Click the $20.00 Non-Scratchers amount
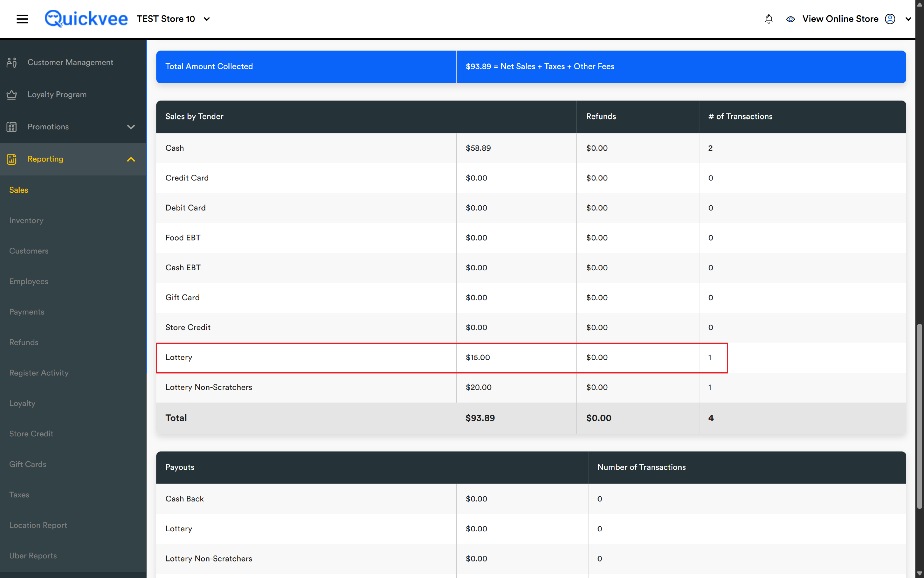The image size is (924, 578). 479,387
